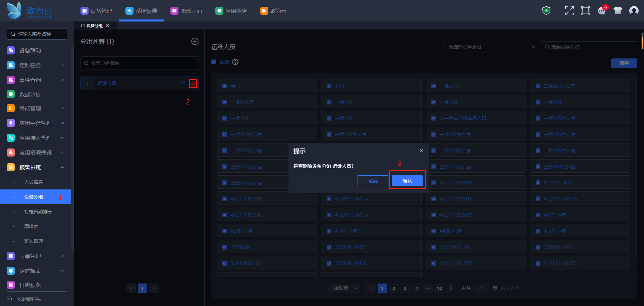Open the messages chat bubble icon
644x306 pixels.
coord(602,11)
